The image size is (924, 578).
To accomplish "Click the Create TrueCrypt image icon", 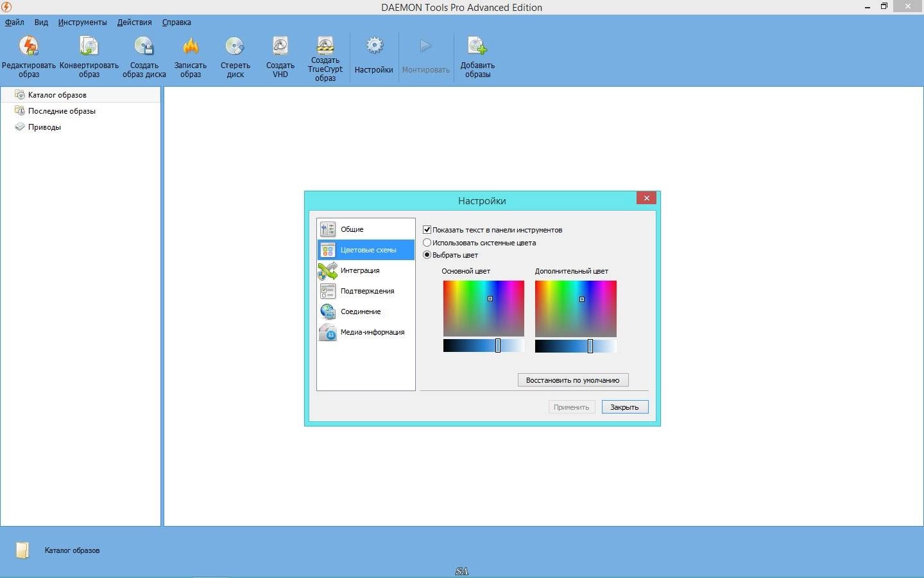I will point(325,44).
